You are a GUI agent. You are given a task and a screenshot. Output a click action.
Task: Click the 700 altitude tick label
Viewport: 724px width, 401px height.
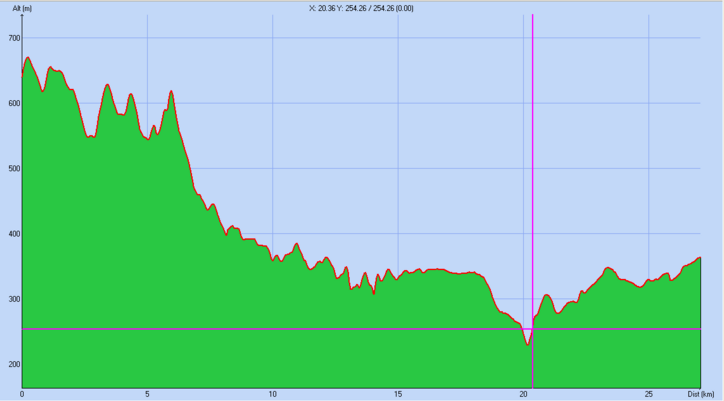[x=14, y=38]
